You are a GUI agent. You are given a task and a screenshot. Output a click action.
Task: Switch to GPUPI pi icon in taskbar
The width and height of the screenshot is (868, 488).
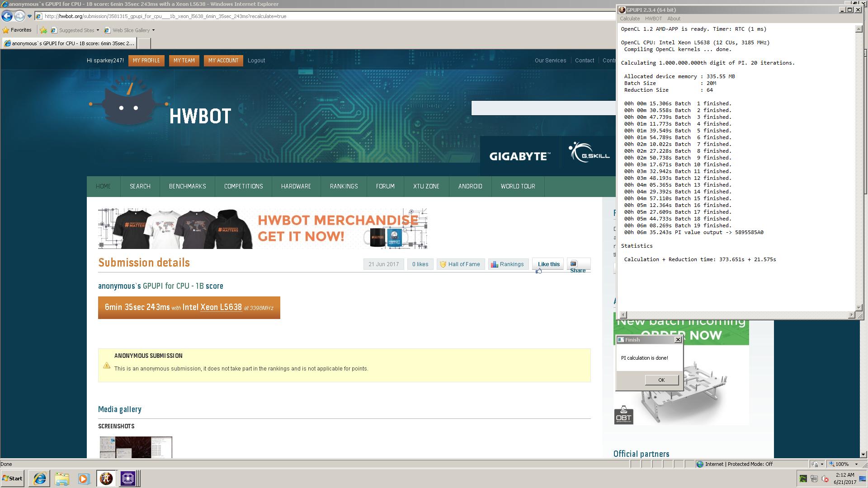(x=106, y=479)
